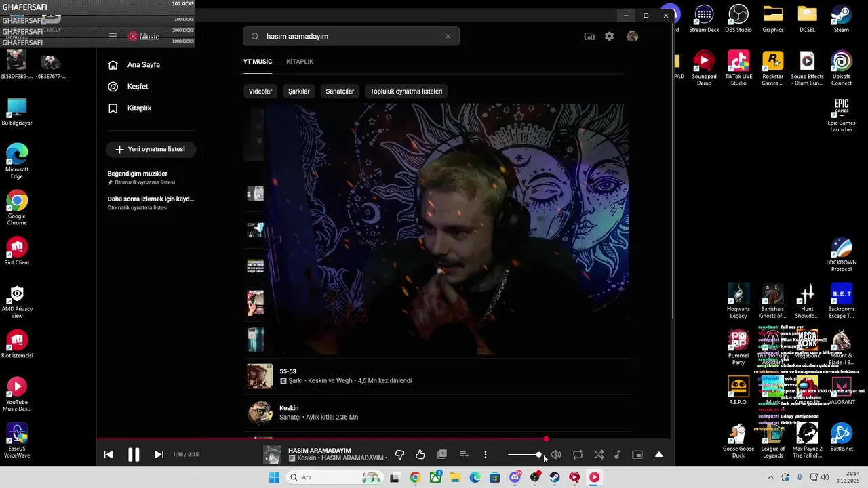Skip to the previous track
Screen dimensions: 868x488
point(108,455)
